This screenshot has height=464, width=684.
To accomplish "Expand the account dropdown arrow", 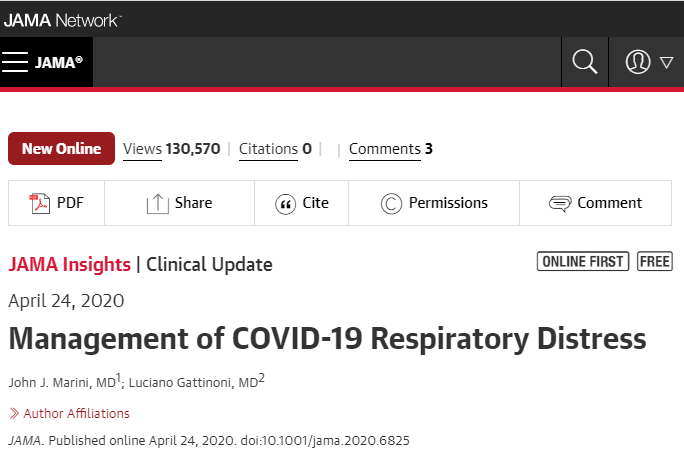I will [x=667, y=63].
